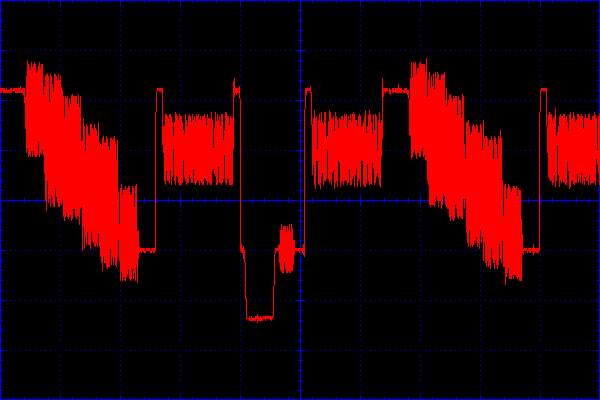Click the narrow spike just before the deep trough
The width and height of the screenshot is (600, 400).
[237, 92]
